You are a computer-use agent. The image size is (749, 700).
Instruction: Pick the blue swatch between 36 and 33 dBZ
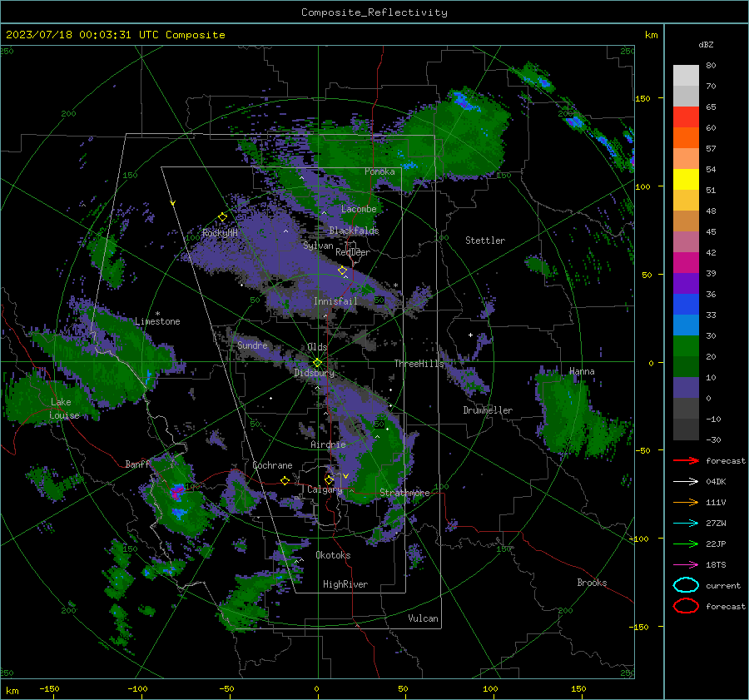click(x=686, y=305)
